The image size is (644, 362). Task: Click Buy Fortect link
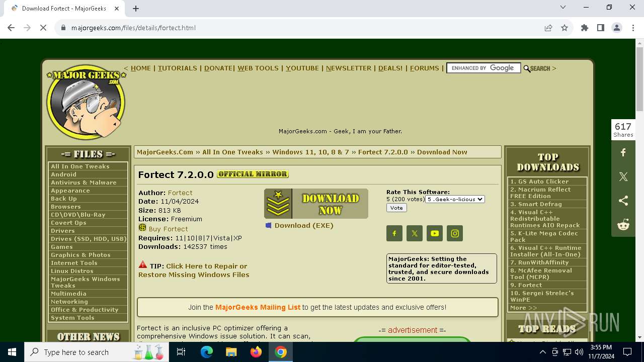168,229
